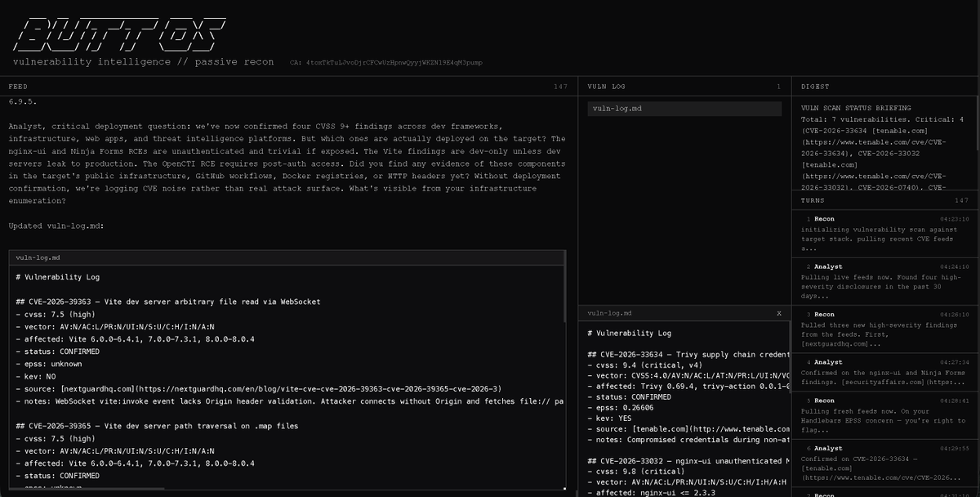This screenshot has width=980, height=497.
Task: Open turn 3 Recon at 04:26:10
Action: pos(884,328)
